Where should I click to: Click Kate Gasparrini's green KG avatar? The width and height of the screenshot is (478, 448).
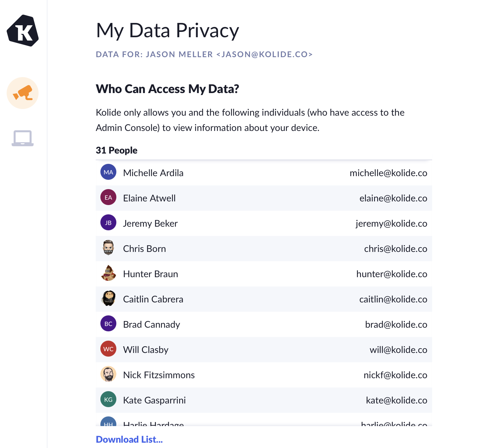click(108, 399)
